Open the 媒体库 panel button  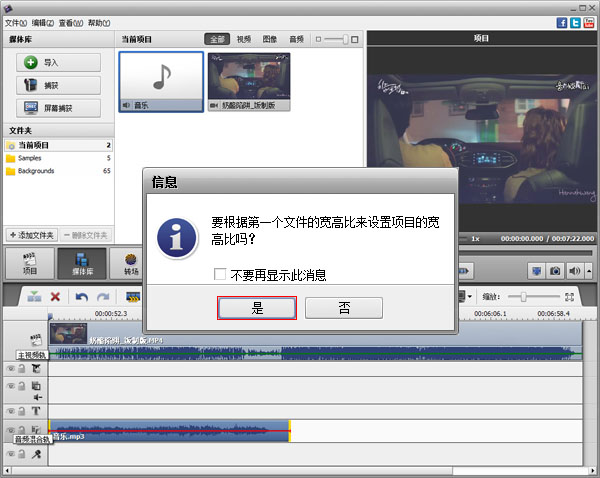point(82,264)
